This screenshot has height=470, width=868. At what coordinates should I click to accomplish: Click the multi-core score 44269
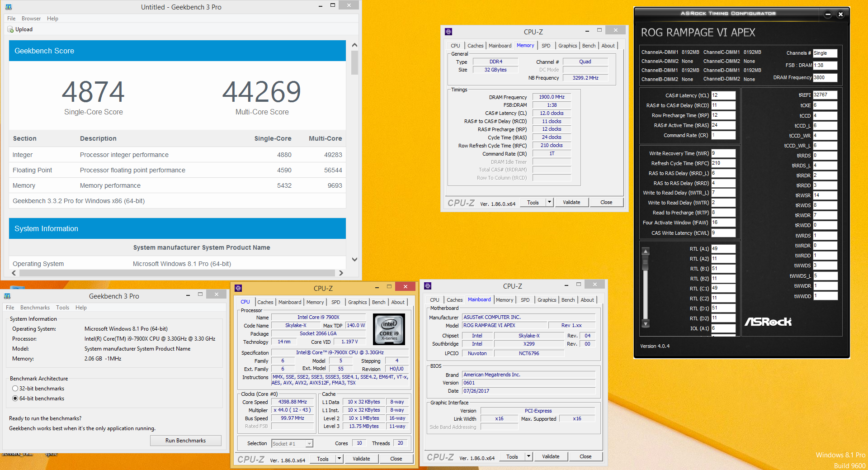pyautogui.click(x=262, y=92)
